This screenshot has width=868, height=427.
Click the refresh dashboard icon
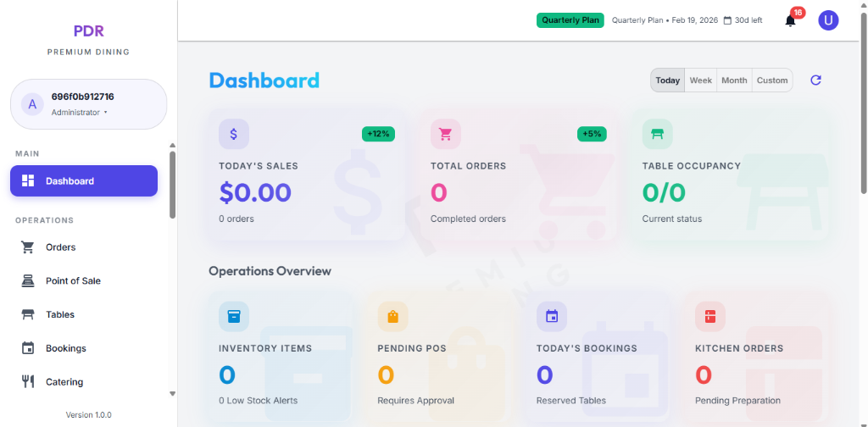(x=815, y=80)
